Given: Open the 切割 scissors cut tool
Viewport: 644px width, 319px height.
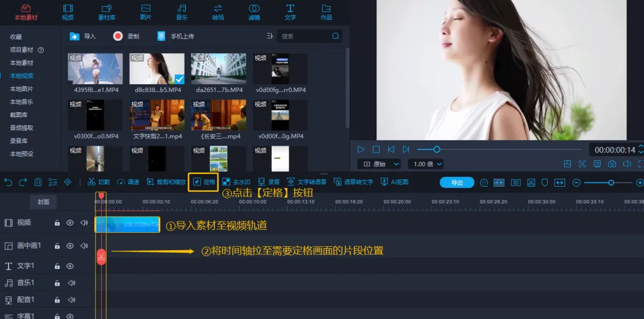Looking at the screenshot, I should click(99, 182).
